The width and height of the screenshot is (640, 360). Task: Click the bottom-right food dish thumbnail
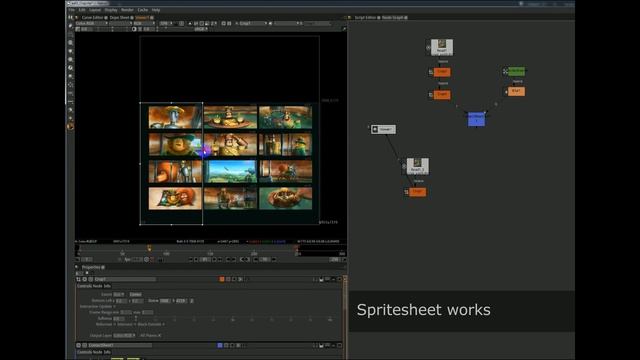tap(285, 198)
